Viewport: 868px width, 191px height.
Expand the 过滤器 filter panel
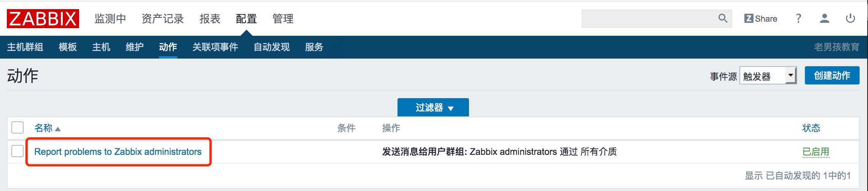tap(433, 107)
